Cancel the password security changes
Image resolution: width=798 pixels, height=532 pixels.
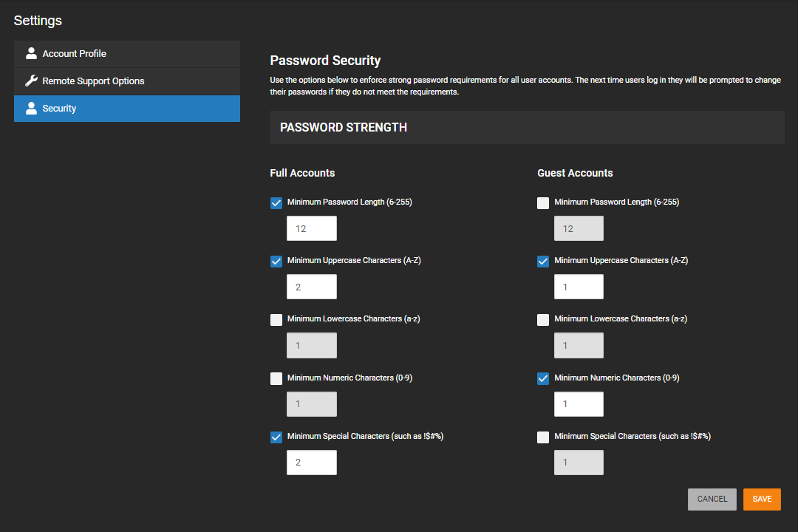[x=712, y=499]
